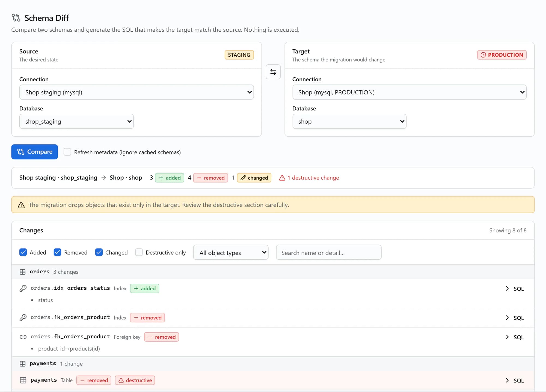Click the removed badge in summary bar
The width and height of the screenshot is (546, 392).
210,178
